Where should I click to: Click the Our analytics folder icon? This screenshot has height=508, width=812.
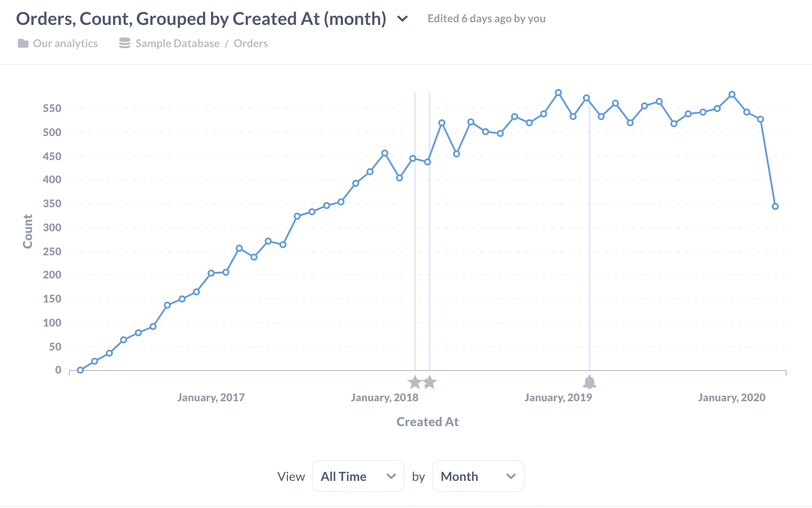click(23, 43)
